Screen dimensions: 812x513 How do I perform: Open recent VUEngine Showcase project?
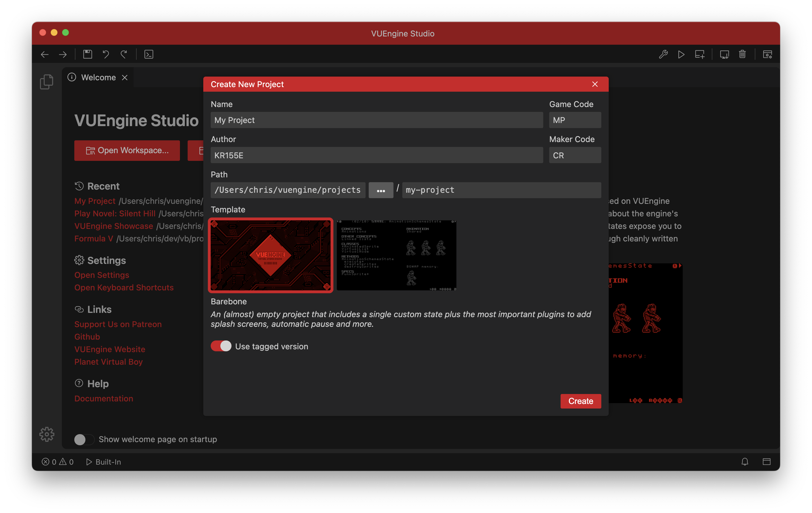click(114, 226)
